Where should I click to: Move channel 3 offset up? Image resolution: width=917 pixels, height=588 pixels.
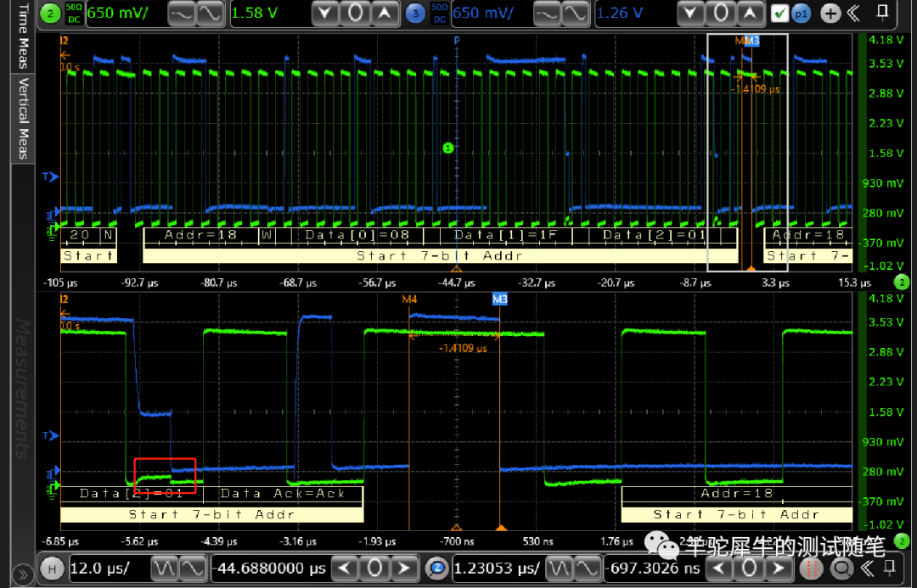pyautogui.click(x=749, y=13)
